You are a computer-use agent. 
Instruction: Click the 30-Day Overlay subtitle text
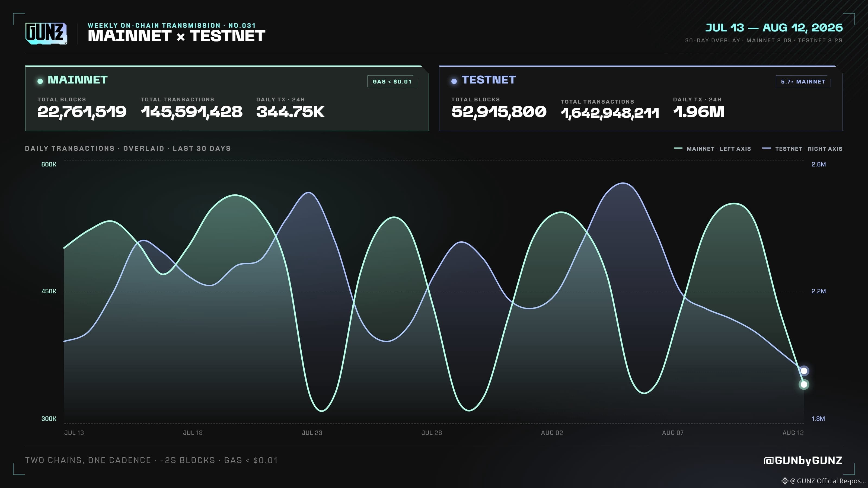764,40
